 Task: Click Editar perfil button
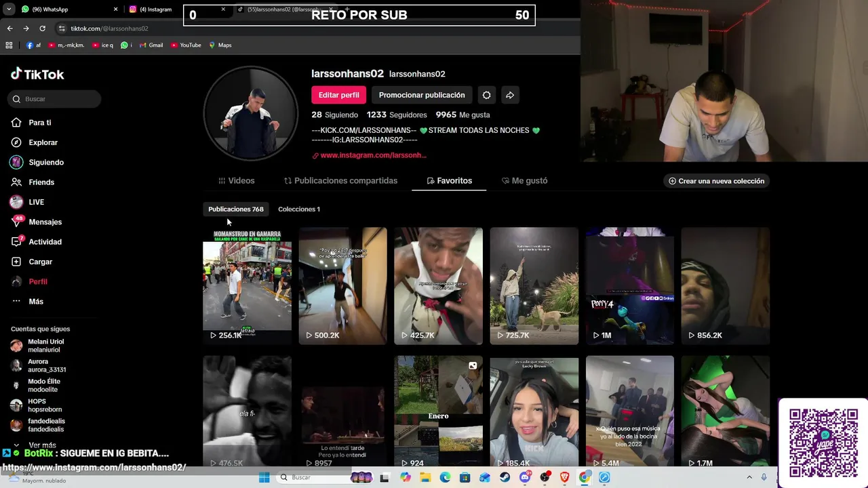(338, 95)
